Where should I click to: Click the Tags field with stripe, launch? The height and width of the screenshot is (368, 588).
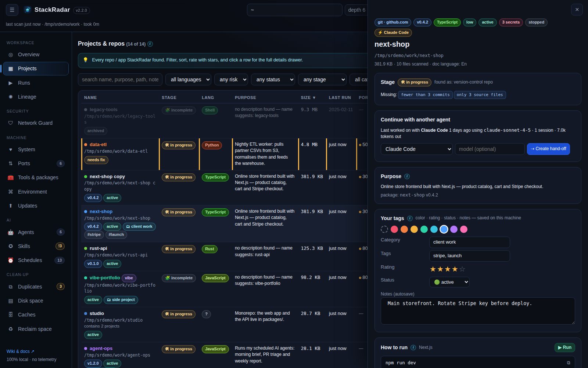coord(470,256)
